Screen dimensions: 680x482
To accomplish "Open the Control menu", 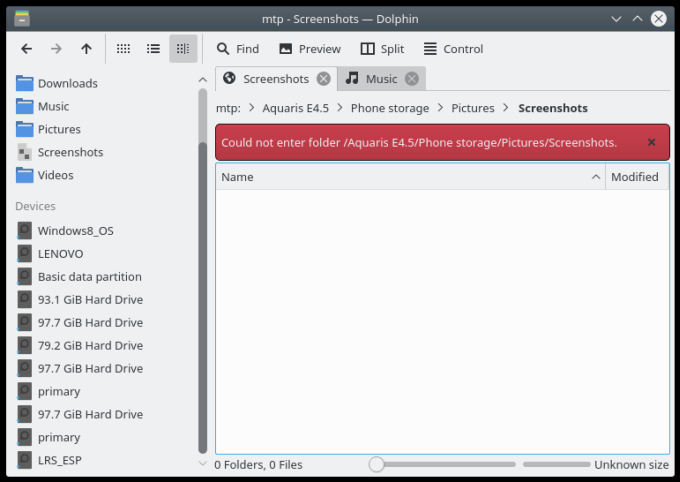I will pos(453,49).
